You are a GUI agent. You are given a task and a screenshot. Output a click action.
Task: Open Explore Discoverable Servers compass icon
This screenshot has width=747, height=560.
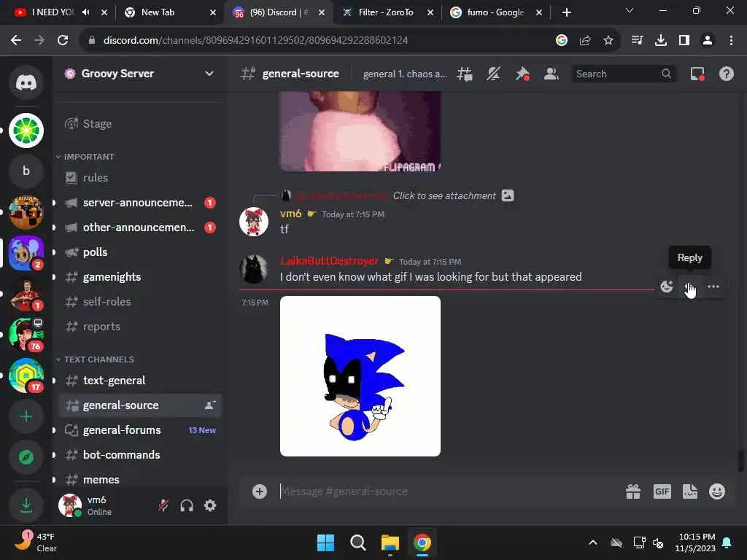click(x=26, y=457)
